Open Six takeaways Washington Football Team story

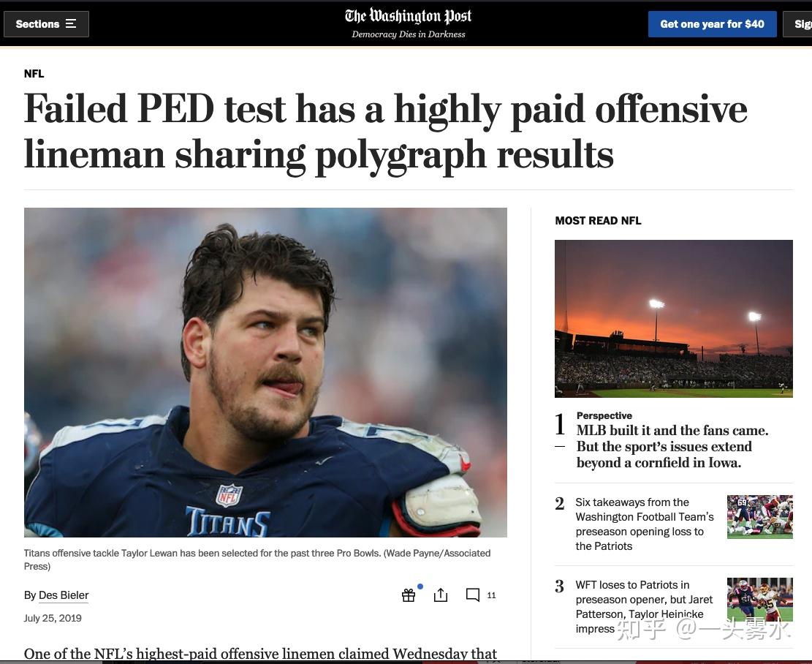coord(644,524)
